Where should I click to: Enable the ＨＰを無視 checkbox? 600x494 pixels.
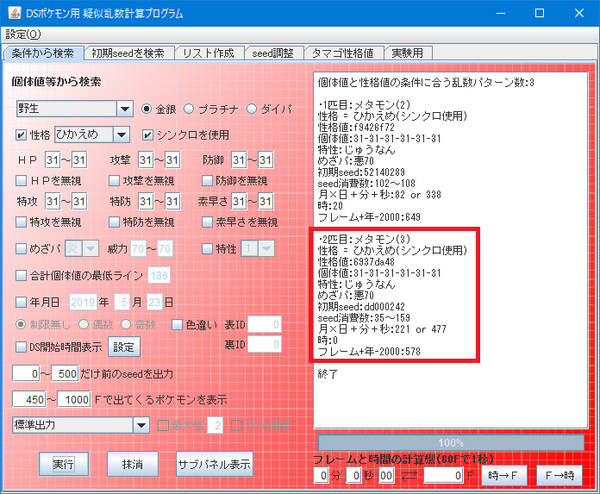pos(21,181)
